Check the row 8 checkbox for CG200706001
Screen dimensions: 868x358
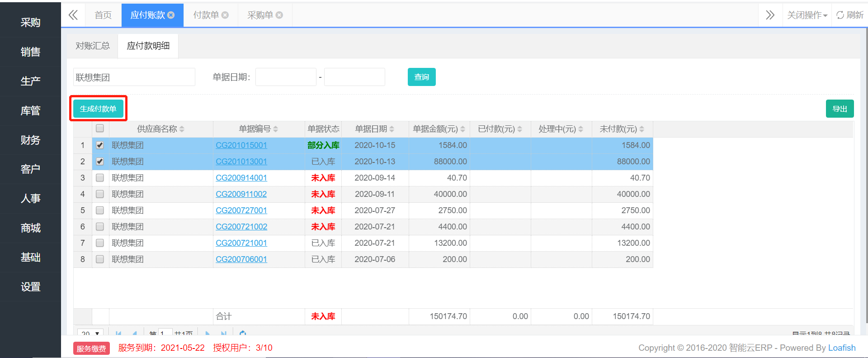(x=100, y=259)
